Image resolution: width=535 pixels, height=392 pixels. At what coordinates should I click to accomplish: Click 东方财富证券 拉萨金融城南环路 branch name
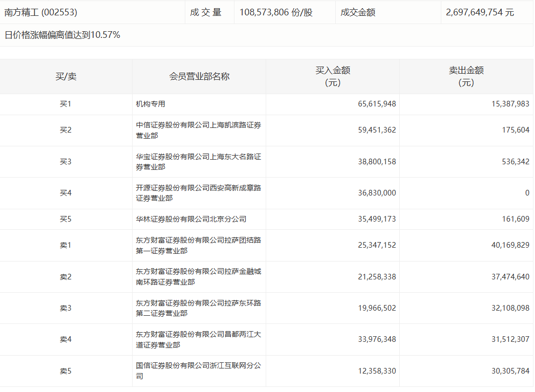coord(198,277)
